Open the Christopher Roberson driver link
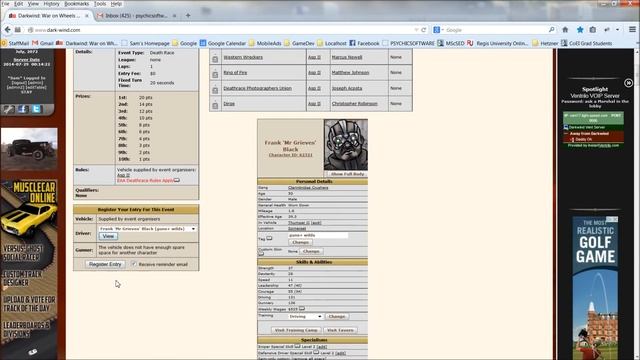This screenshot has width=640, height=360. click(x=355, y=104)
